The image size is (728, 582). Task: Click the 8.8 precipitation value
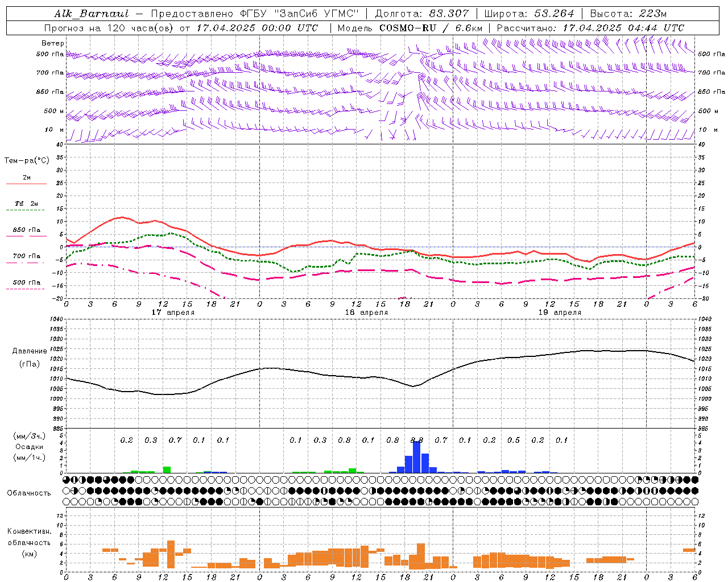coord(417,440)
